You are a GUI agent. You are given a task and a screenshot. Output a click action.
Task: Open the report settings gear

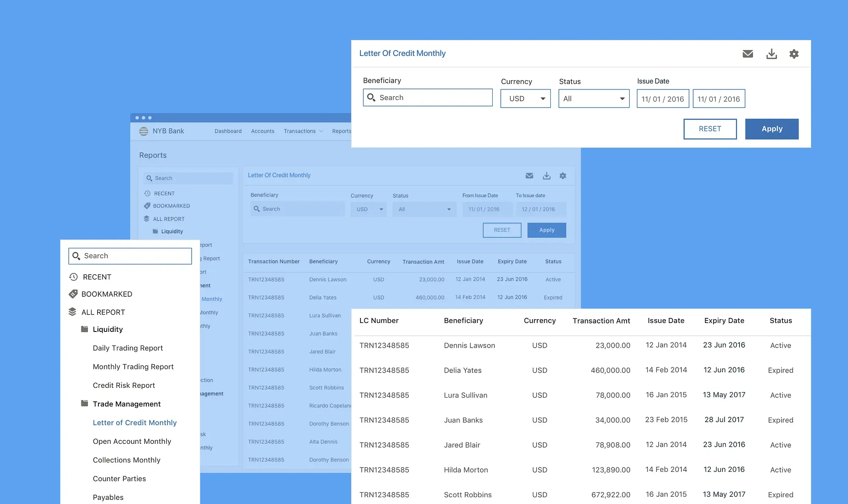pyautogui.click(x=794, y=54)
